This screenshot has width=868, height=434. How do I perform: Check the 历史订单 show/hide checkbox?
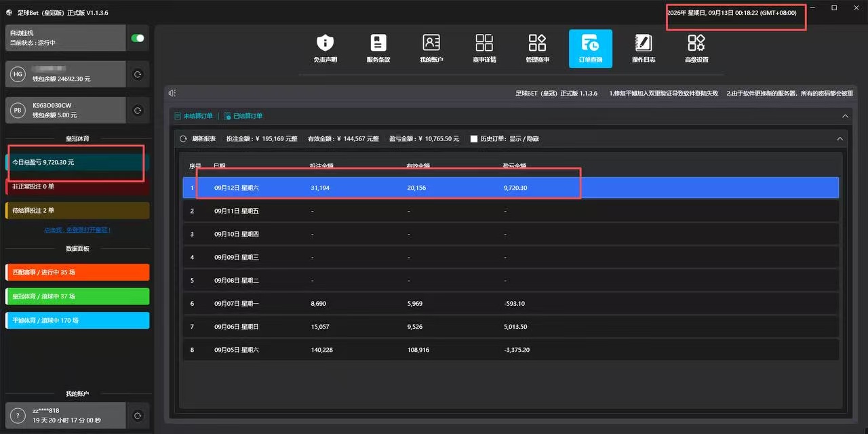coord(474,139)
